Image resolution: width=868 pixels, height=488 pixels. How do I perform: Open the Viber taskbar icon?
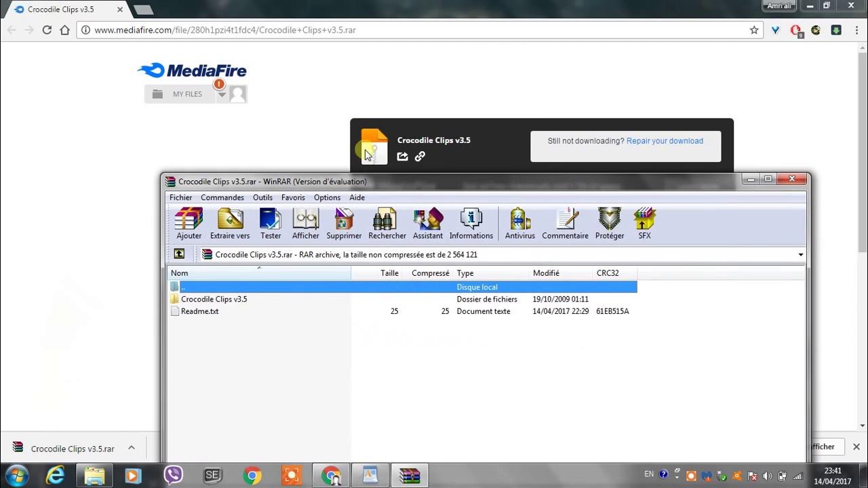point(173,476)
